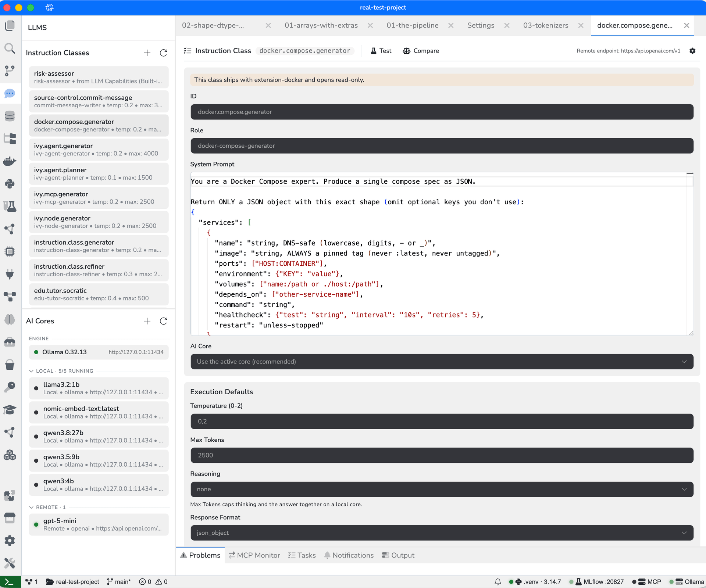This screenshot has width=706, height=588.
Task: Open the Notifications panel tab
Action: point(349,555)
